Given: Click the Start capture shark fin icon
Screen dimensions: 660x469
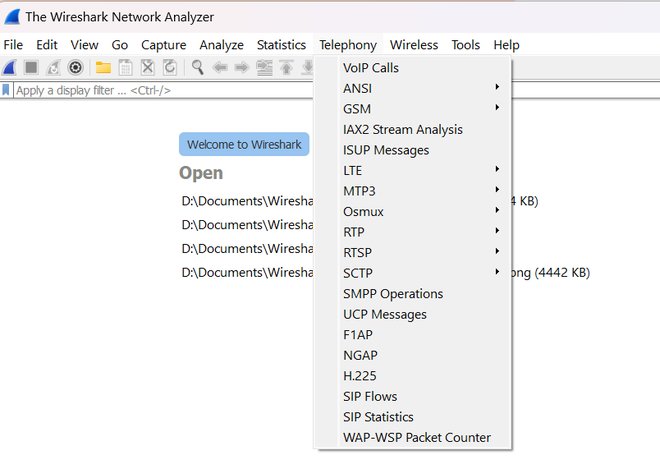Looking at the screenshot, I should coord(10,67).
